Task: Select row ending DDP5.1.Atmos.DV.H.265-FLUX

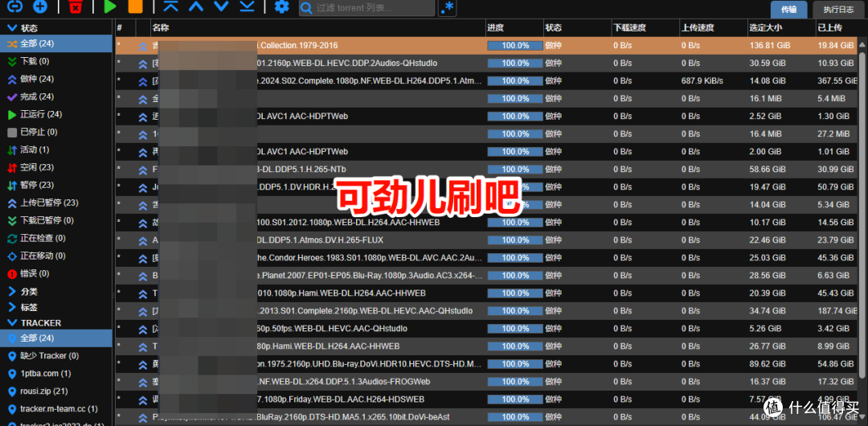Action: tap(486, 240)
